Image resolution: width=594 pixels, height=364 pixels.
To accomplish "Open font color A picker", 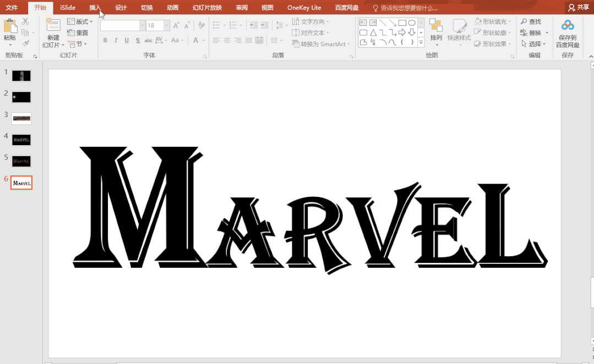I will [x=199, y=40].
